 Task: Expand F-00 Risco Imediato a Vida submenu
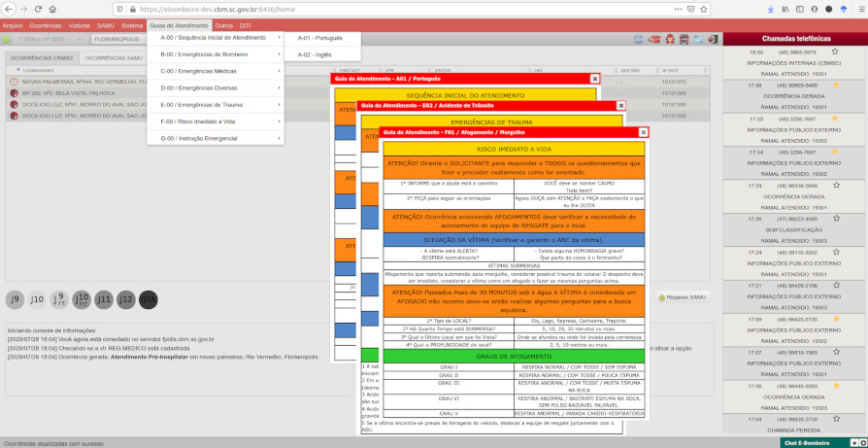tap(216, 121)
